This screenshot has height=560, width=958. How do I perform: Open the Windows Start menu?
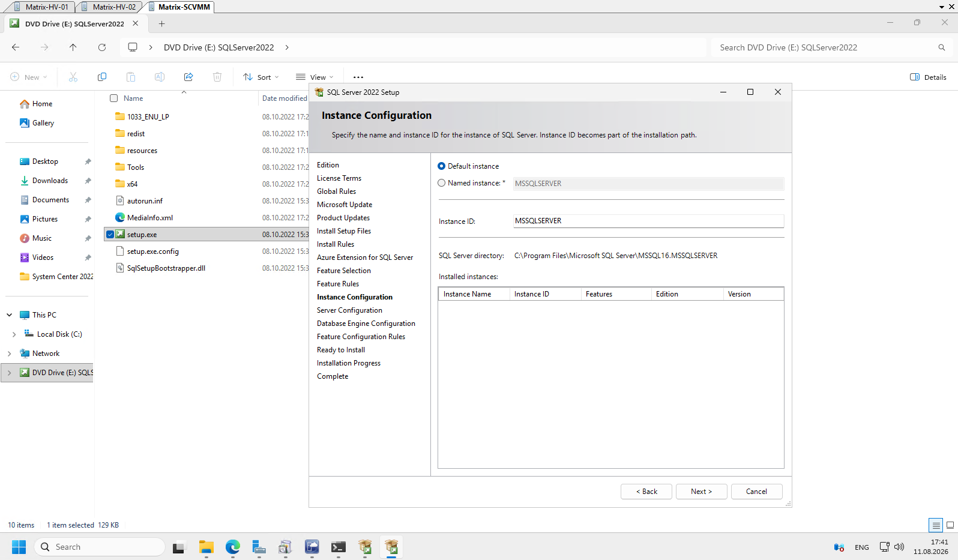pos(19,547)
